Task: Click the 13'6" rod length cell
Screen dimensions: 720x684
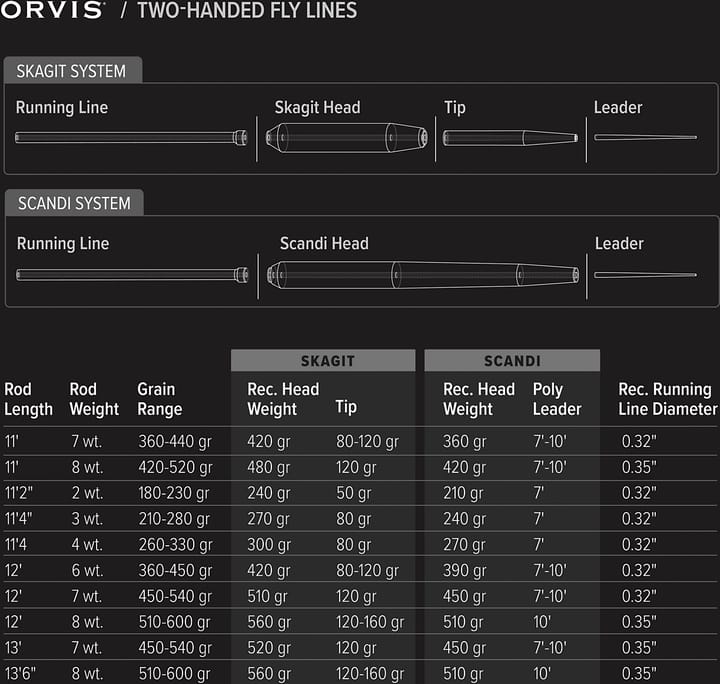Action: (20, 673)
